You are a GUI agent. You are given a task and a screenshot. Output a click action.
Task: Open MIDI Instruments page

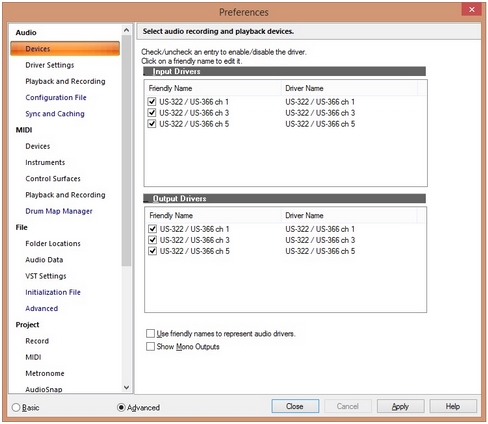click(x=45, y=162)
